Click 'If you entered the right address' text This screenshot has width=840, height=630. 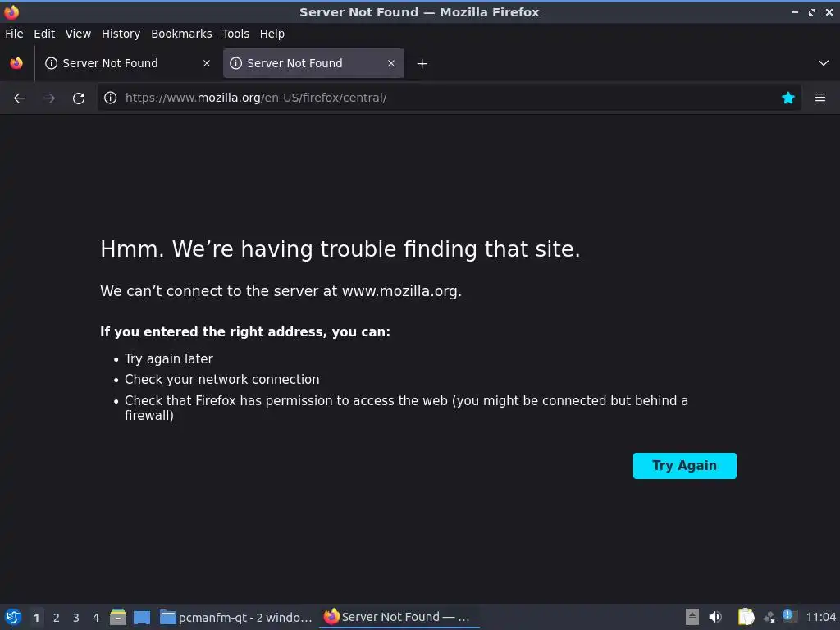click(x=244, y=331)
